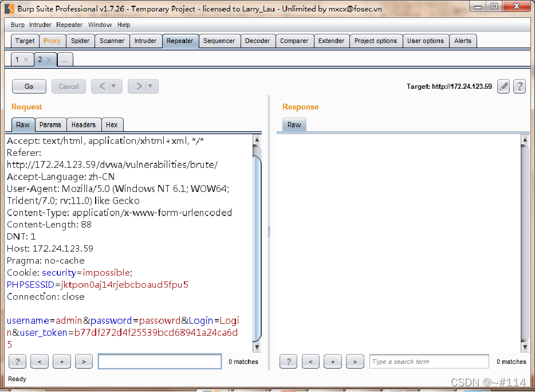Open the Alerts tab
Image resolution: width=535 pixels, height=392 pixels.
point(463,41)
